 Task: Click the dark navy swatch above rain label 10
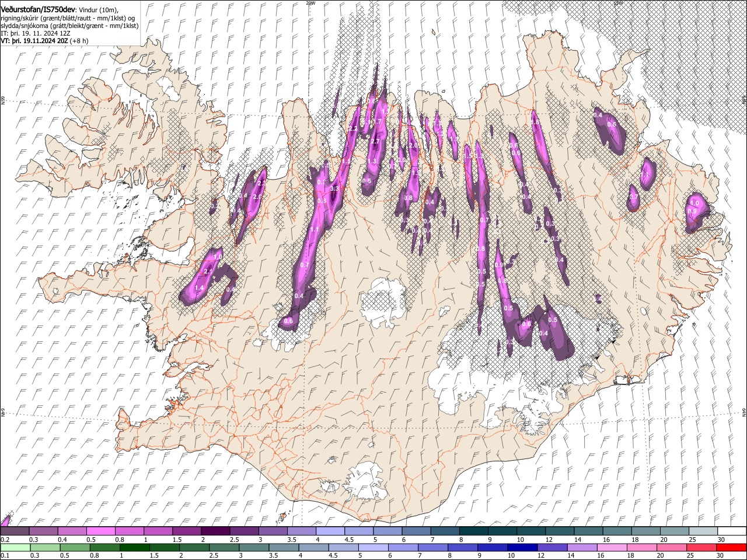coord(521,547)
